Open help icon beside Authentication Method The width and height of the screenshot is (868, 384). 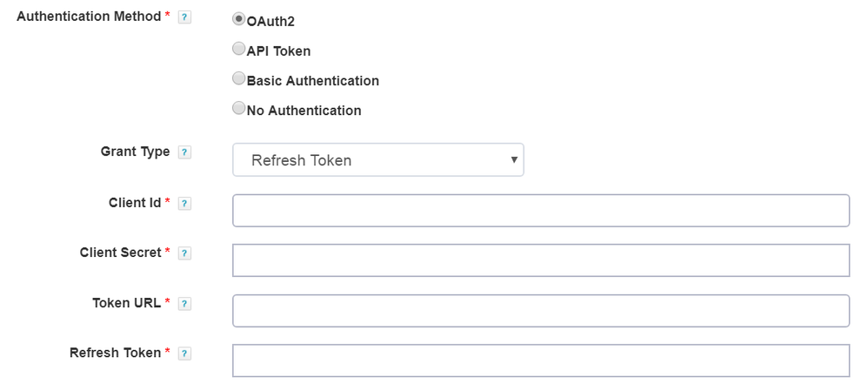point(184,17)
